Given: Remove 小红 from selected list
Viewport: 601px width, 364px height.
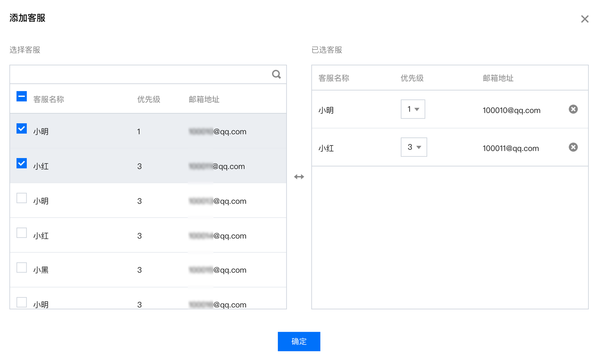Looking at the screenshot, I should click(x=573, y=147).
